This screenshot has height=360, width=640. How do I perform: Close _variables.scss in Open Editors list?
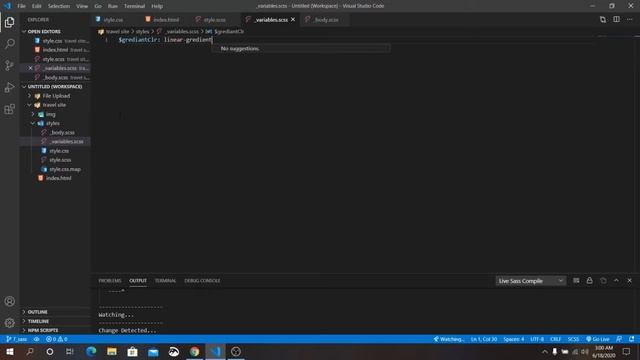click(x=30, y=68)
